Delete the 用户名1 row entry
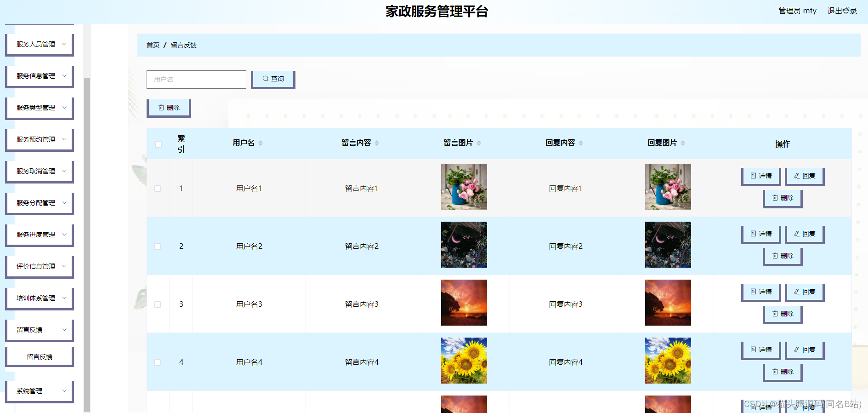The image size is (868, 413). click(783, 198)
